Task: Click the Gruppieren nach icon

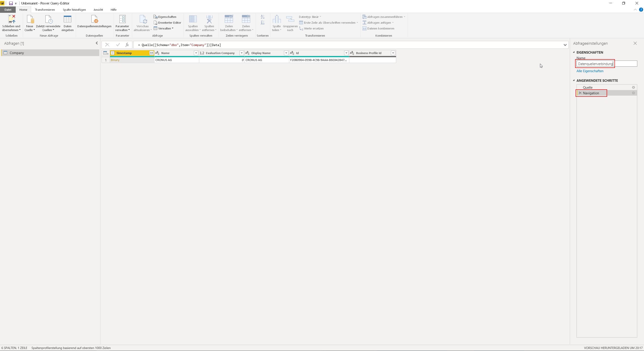Action: coord(290,19)
